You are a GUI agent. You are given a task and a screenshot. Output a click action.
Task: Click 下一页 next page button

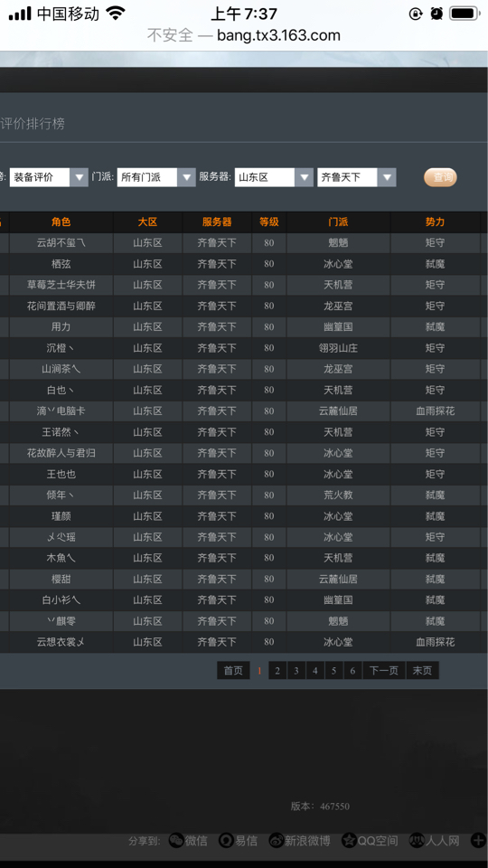(x=384, y=670)
